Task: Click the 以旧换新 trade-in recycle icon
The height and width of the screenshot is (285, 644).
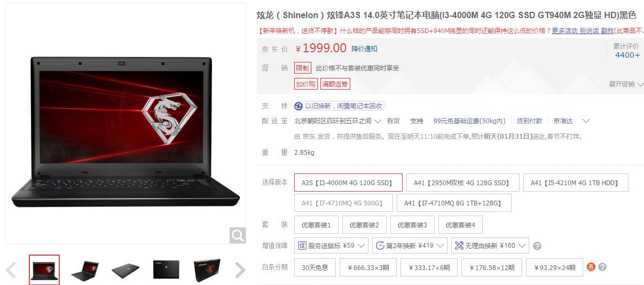Action: (299, 106)
